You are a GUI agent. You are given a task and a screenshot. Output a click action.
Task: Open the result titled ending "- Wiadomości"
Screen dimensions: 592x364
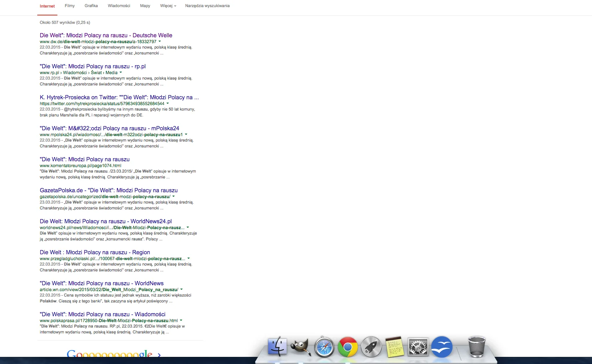[103, 314]
